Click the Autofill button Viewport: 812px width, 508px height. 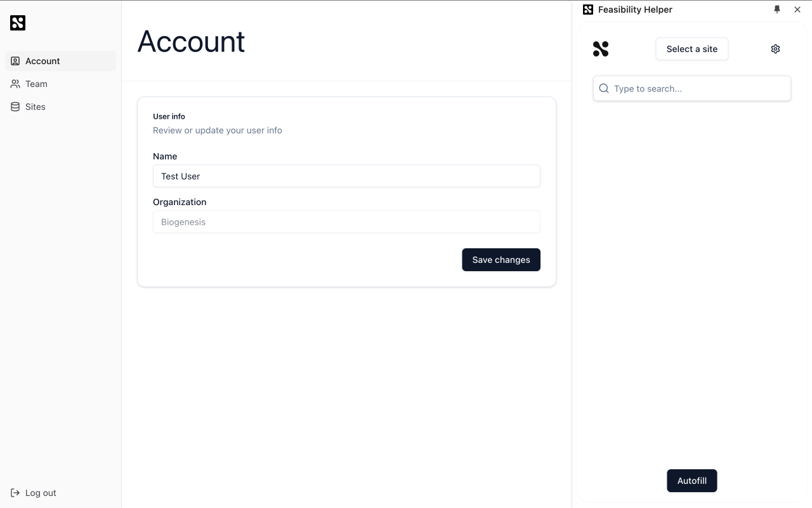coord(691,481)
